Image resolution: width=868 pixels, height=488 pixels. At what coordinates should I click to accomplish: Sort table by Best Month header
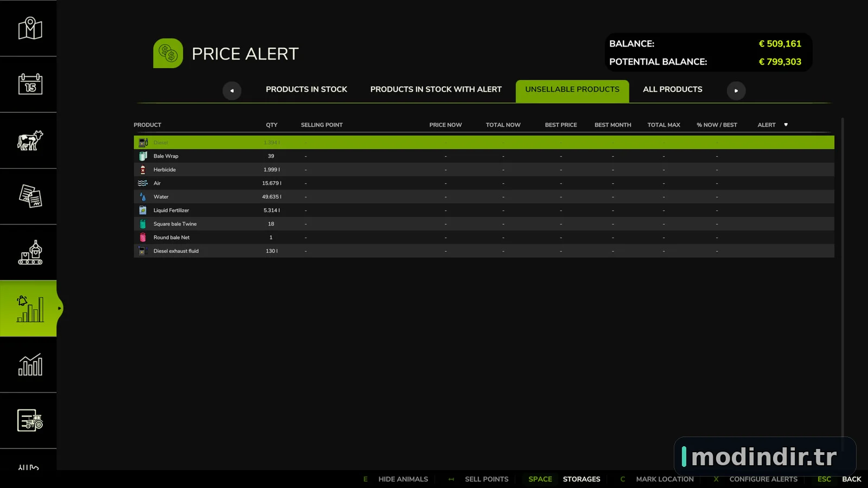613,125
